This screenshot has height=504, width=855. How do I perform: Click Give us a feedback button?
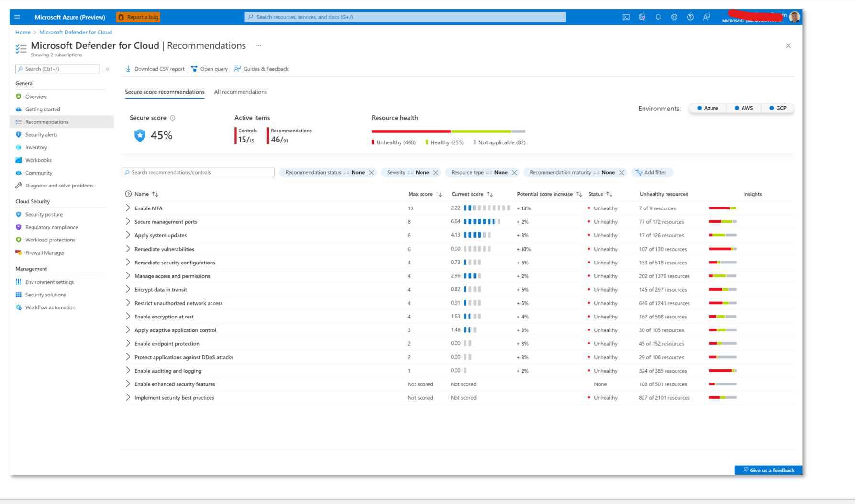768,471
